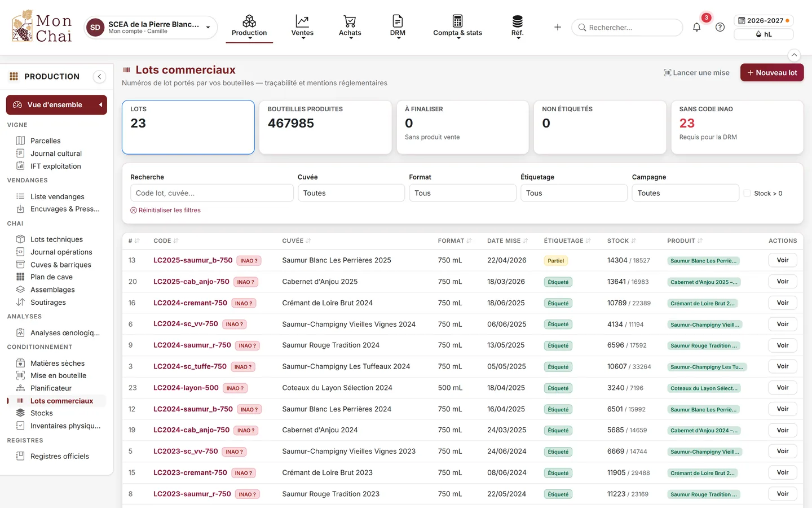This screenshot has height=508, width=812.
Task: Open the notifications bell
Action: (x=696, y=27)
